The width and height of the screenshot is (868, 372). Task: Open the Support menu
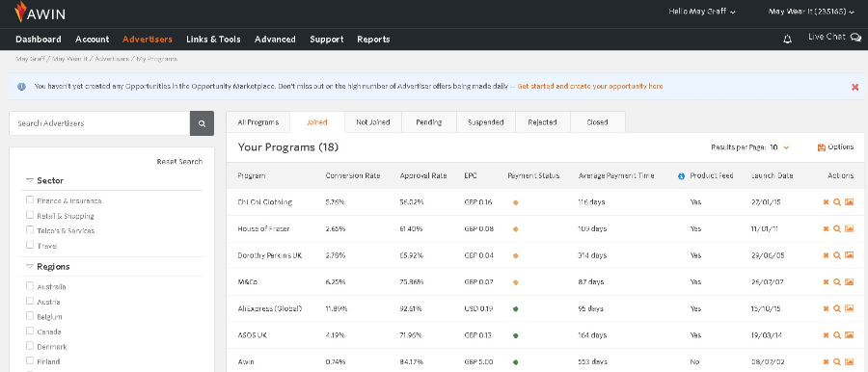tap(327, 40)
